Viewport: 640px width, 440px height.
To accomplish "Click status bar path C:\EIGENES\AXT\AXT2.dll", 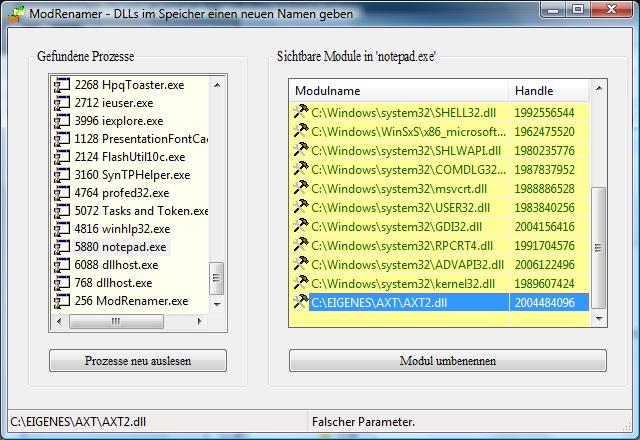I will click(x=78, y=422).
